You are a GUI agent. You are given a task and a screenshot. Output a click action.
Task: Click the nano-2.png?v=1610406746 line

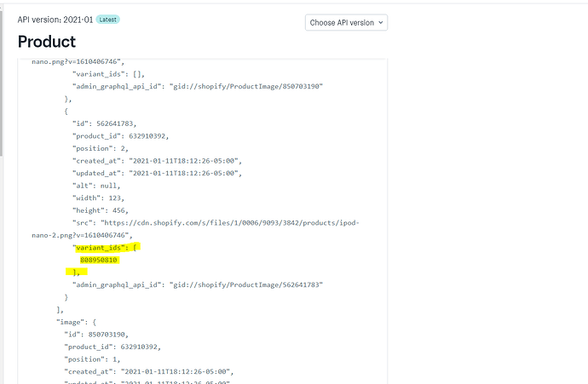pyautogui.click(x=82, y=235)
